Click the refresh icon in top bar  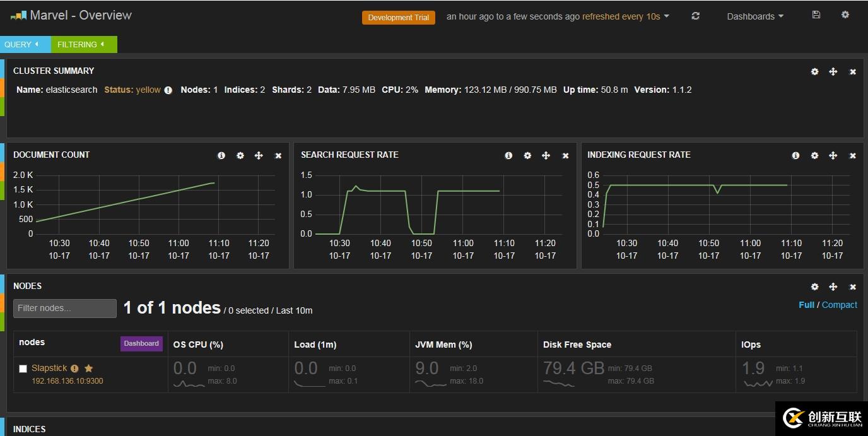click(695, 16)
